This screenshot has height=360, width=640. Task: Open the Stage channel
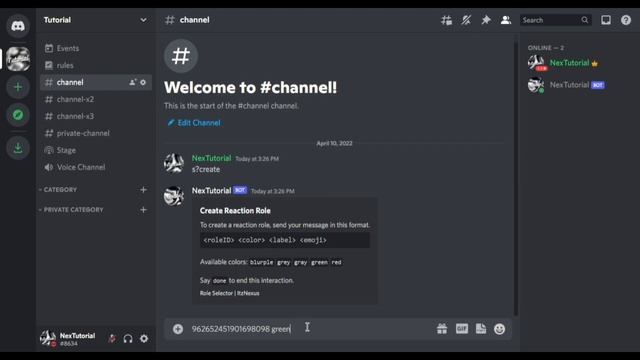tap(96, 150)
